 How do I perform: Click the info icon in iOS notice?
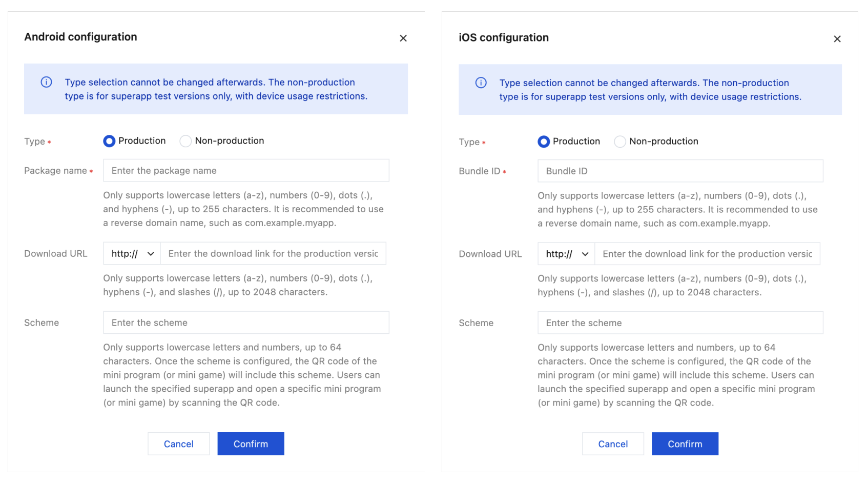pyautogui.click(x=481, y=83)
